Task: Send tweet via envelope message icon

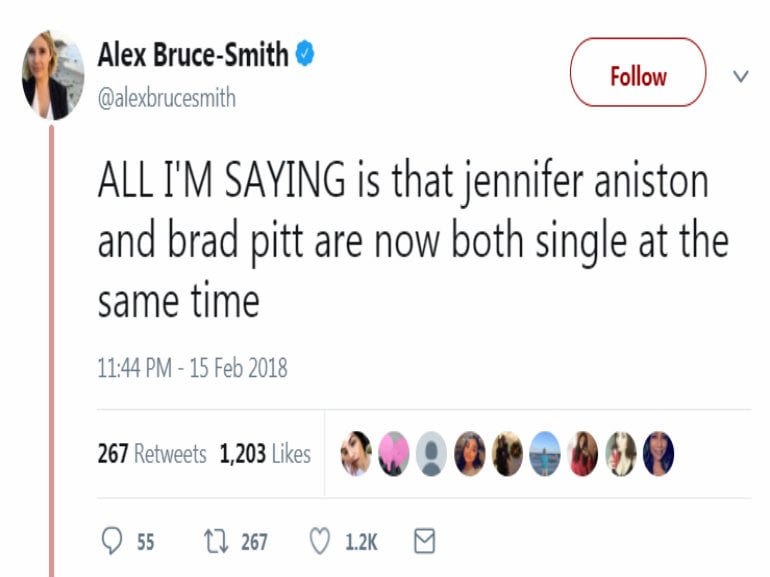Action: click(425, 542)
